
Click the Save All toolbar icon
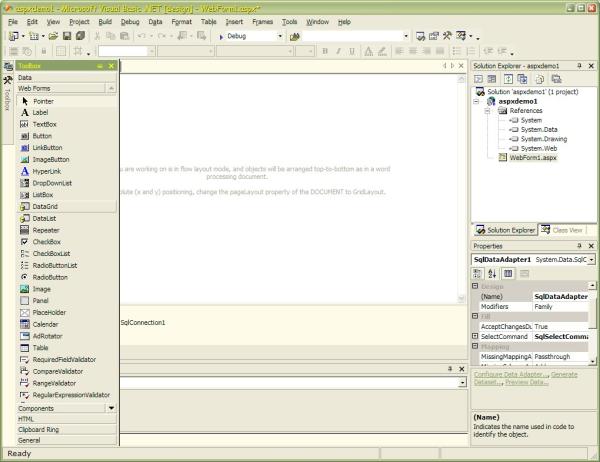[x=80, y=36]
